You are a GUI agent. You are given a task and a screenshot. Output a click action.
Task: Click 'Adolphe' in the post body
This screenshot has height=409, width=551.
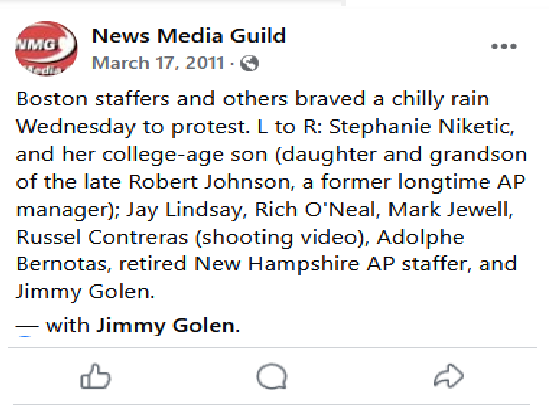click(x=421, y=238)
